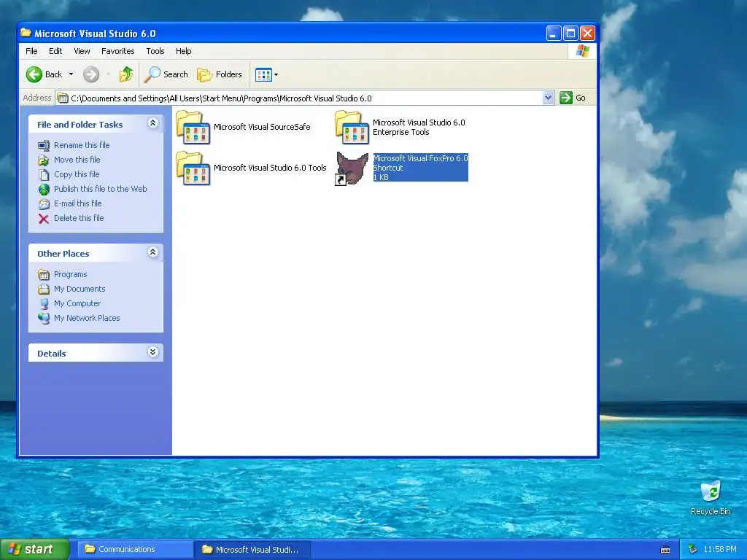Expand the Details panel
The image size is (747, 560).
(152, 352)
